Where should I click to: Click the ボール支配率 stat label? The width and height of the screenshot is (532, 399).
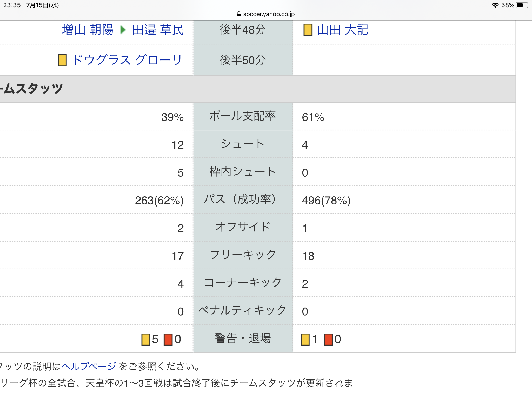click(243, 116)
